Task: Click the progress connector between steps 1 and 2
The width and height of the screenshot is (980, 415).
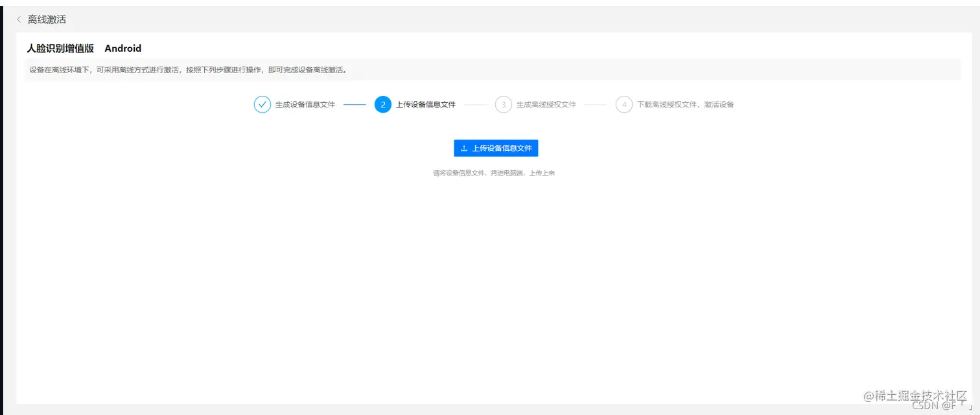Action: coord(356,104)
